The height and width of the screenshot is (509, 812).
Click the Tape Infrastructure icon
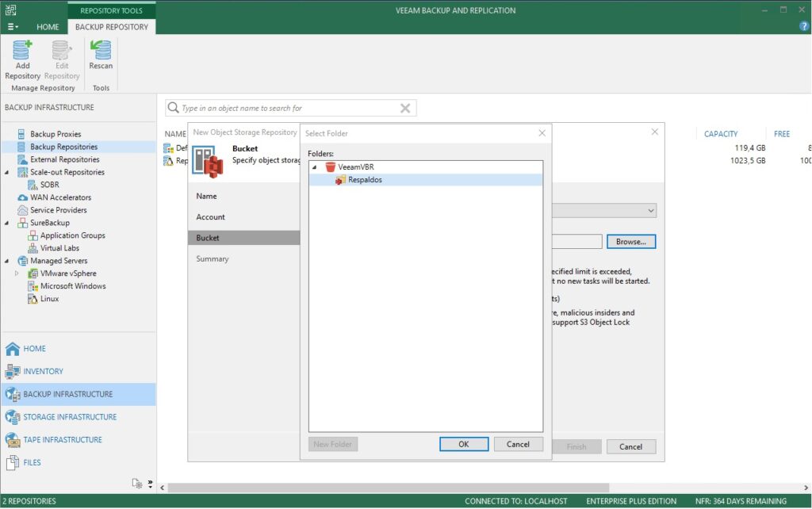coord(13,439)
